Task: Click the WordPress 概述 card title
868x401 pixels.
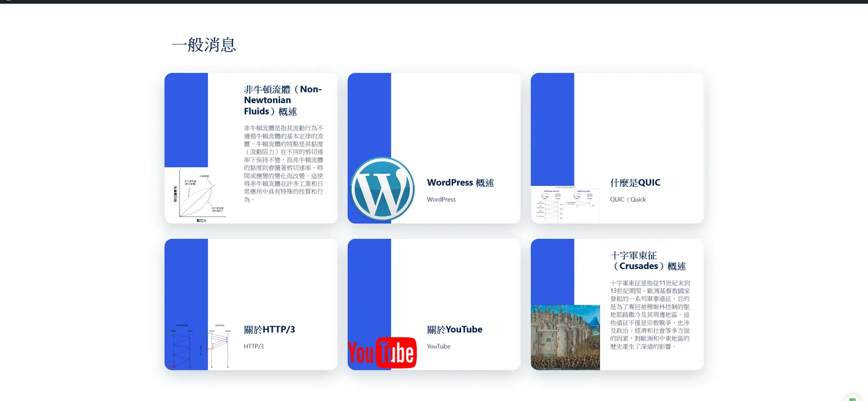Action: coord(460,183)
